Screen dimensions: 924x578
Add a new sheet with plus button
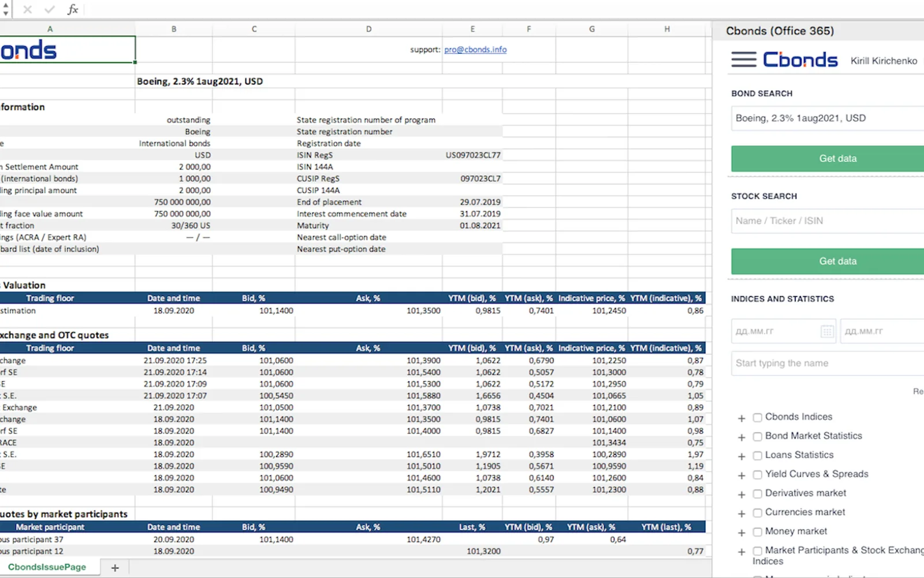coord(115,568)
